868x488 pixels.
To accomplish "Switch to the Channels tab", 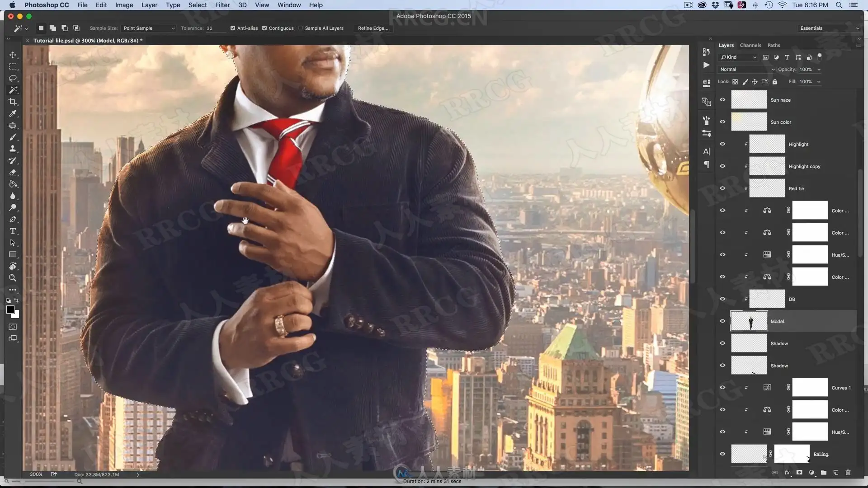I will 750,45.
